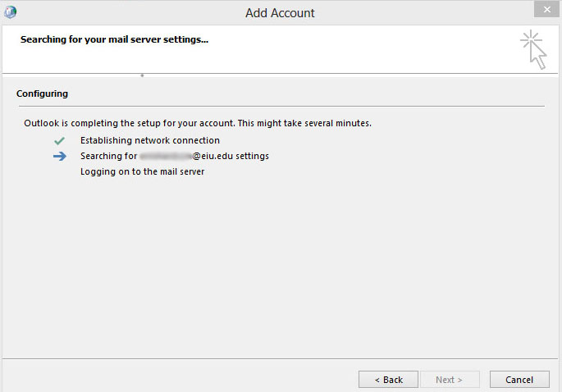This screenshot has height=392, width=562.
Task: Click the globe icon in the title bar
Action: coord(11,12)
